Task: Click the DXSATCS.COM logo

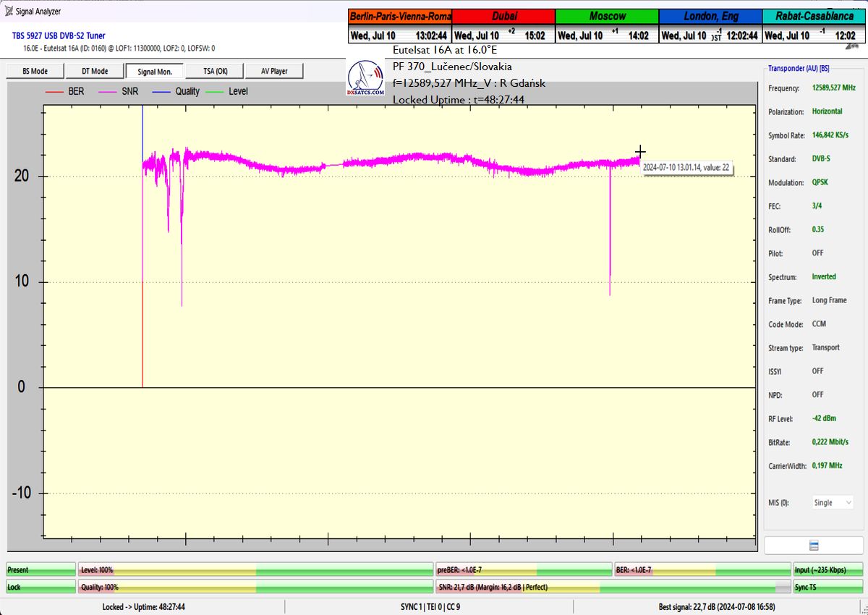Action: 365,78
